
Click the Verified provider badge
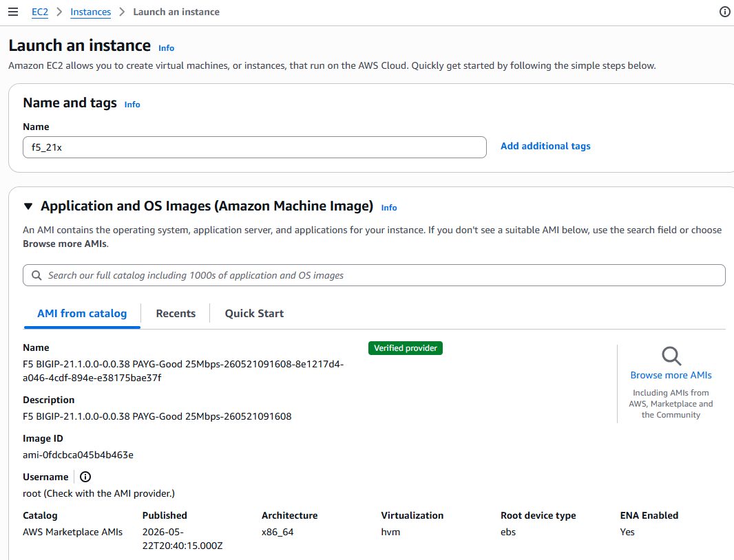[406, 348]
